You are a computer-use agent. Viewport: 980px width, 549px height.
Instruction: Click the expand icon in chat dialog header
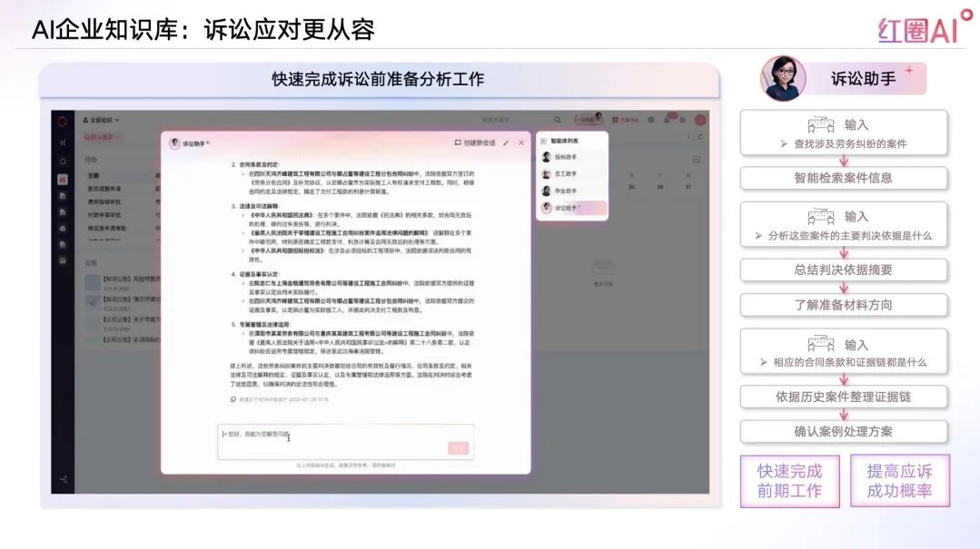(506, 142)
